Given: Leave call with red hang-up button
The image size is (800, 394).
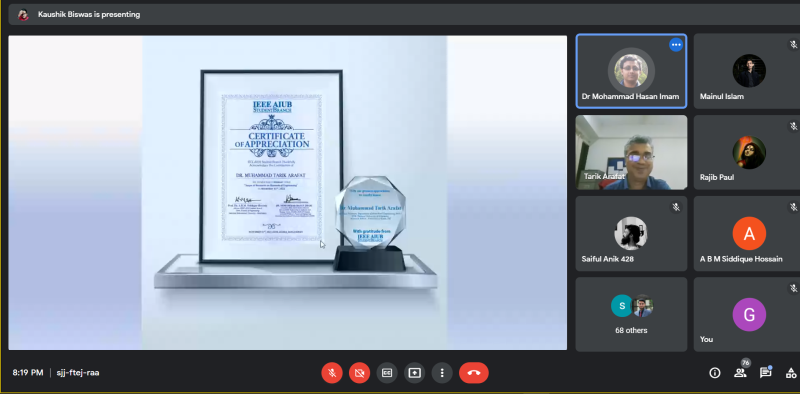Looking at the screenshot, I should coord(473,373).
